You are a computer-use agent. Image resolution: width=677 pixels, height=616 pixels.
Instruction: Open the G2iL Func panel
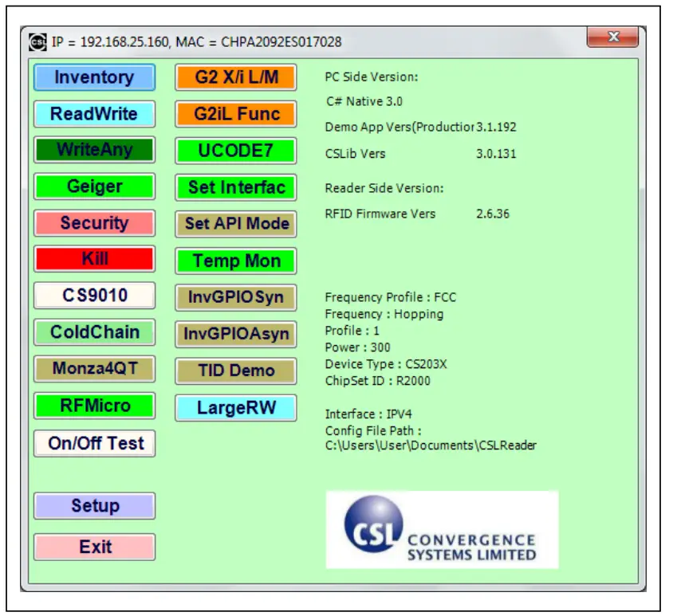coord(235,113)
